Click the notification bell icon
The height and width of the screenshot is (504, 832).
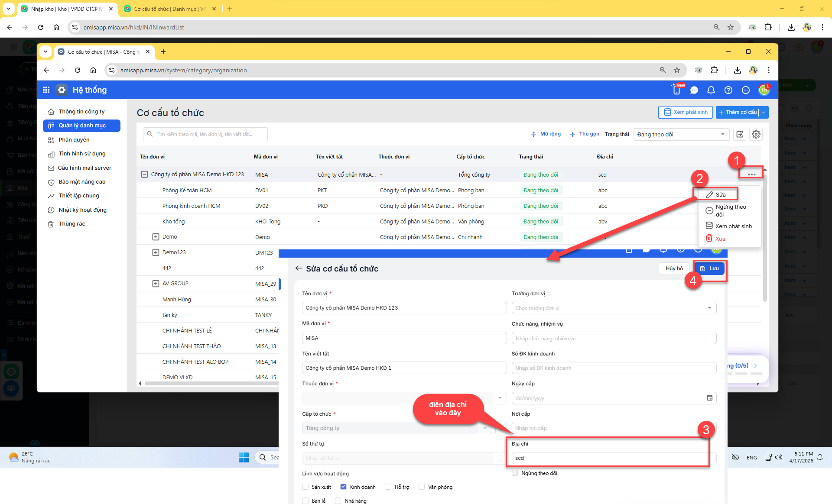click(x=711, y=90)
